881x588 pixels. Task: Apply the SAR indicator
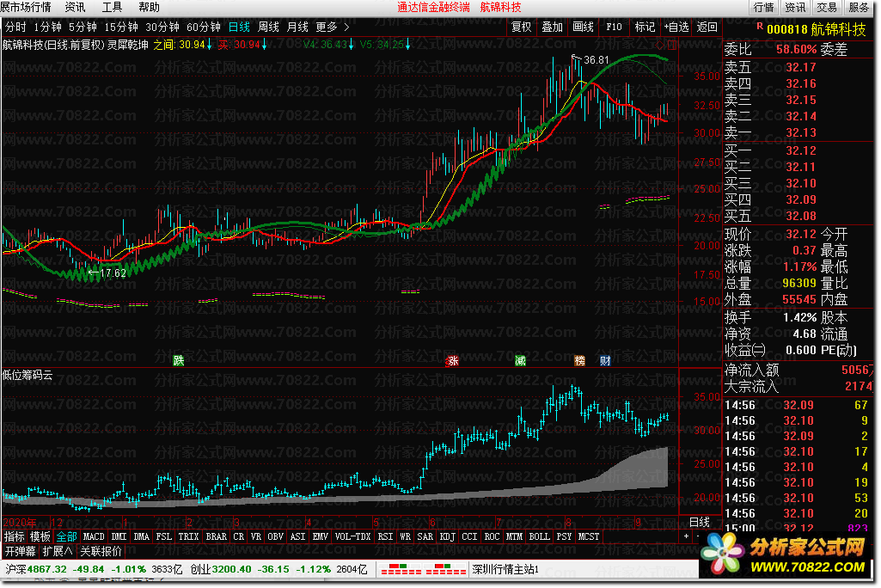pyautogui.click(x=425, y=536)
